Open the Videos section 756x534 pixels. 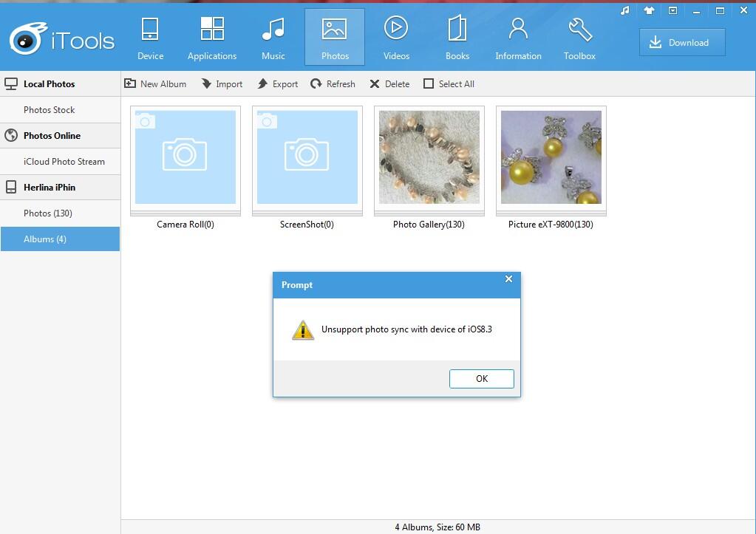[396, 39]
